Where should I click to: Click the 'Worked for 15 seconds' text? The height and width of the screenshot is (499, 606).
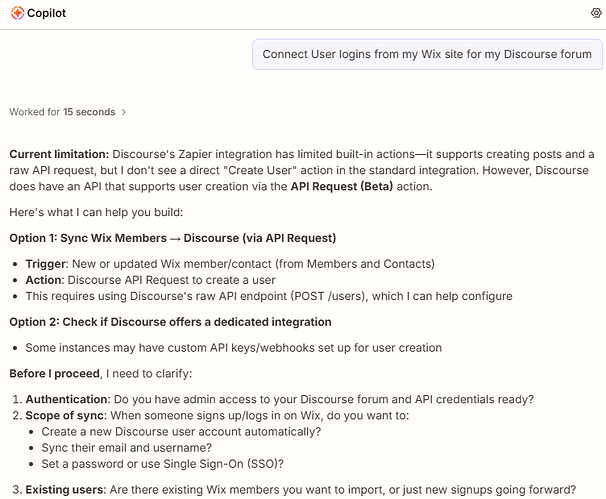[62, 112]
